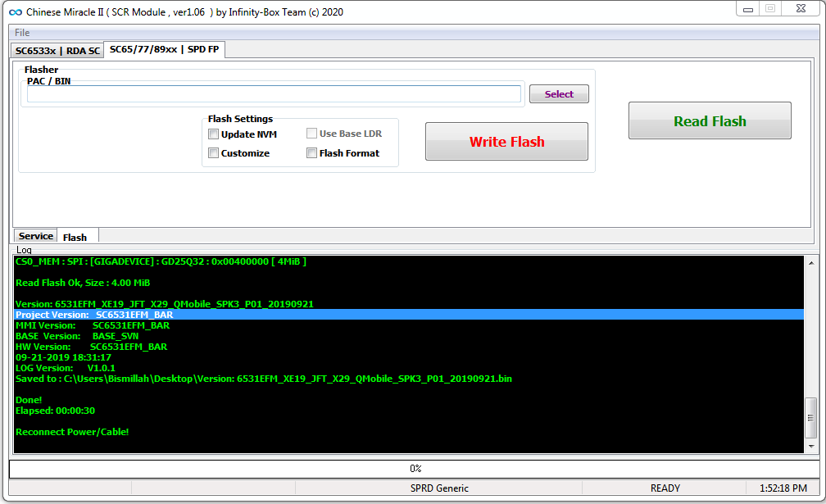
Task: Click the READY status bar entry
Action: (x=665, y=488)
